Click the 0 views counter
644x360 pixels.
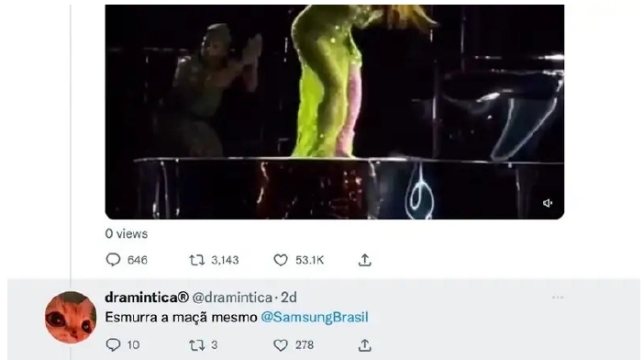point(126,234)
